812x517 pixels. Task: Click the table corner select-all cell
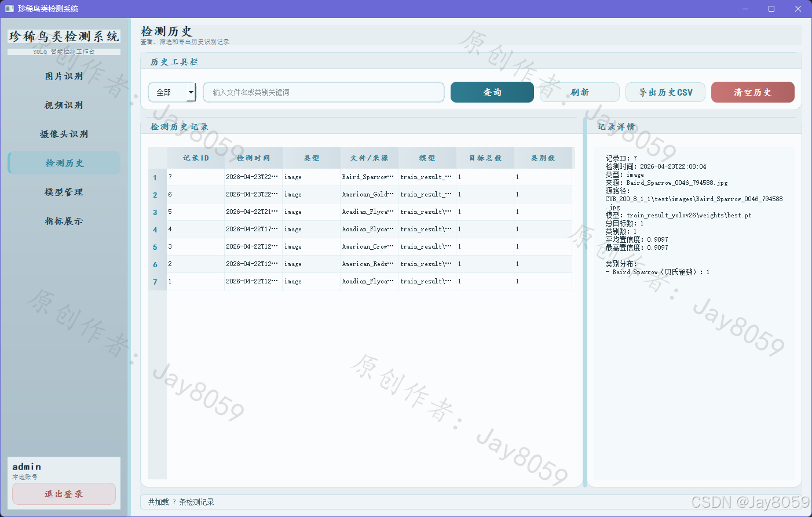[158, 158]
